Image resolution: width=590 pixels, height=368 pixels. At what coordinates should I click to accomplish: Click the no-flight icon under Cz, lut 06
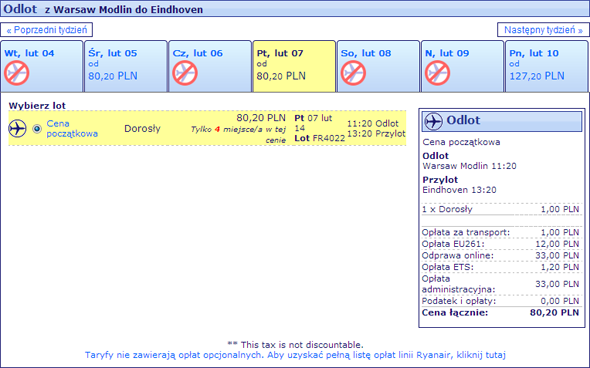[185, 73]
